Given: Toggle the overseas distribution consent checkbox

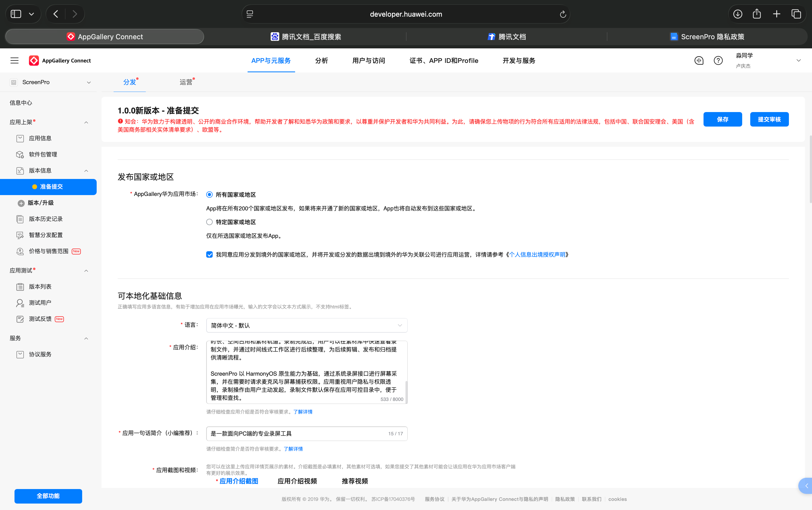Looking at the screenshot, I should pyautogui.click(x=209, y=254).
